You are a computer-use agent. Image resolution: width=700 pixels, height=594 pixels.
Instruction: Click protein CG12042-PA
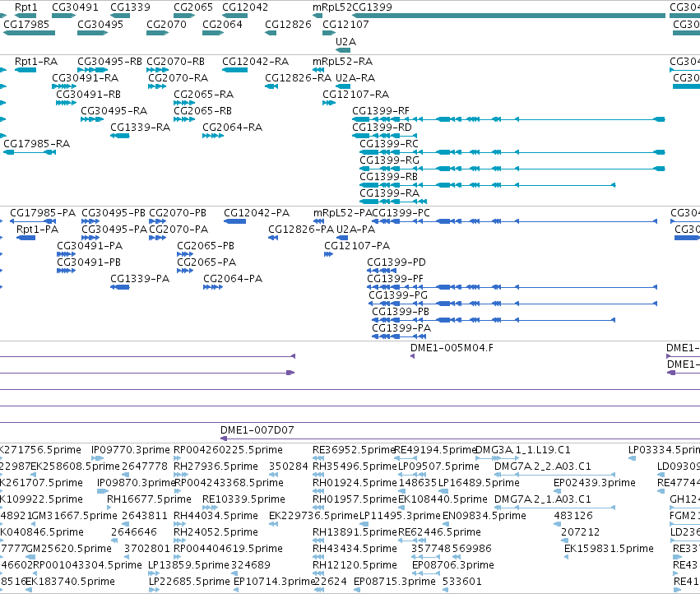click(x=257, y=212)
